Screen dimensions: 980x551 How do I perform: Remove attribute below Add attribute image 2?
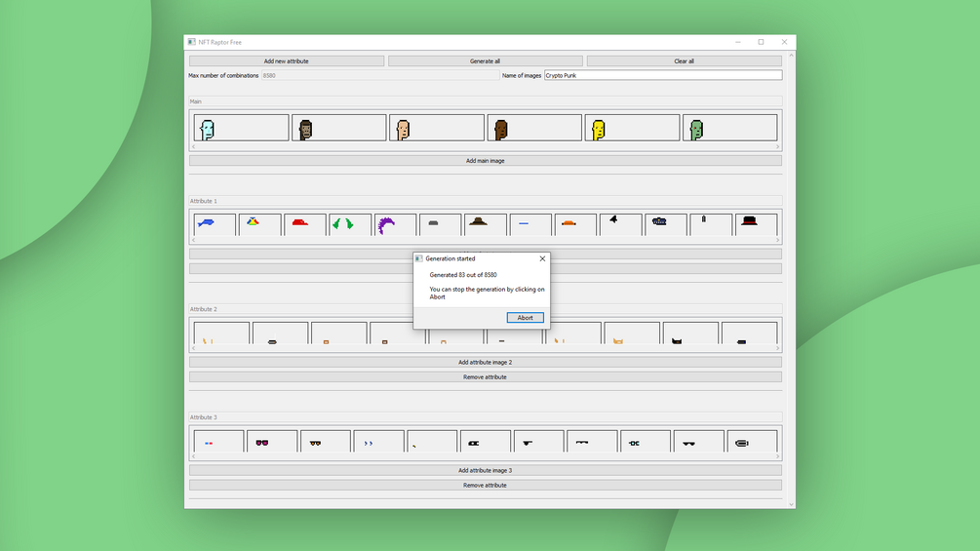485,377
